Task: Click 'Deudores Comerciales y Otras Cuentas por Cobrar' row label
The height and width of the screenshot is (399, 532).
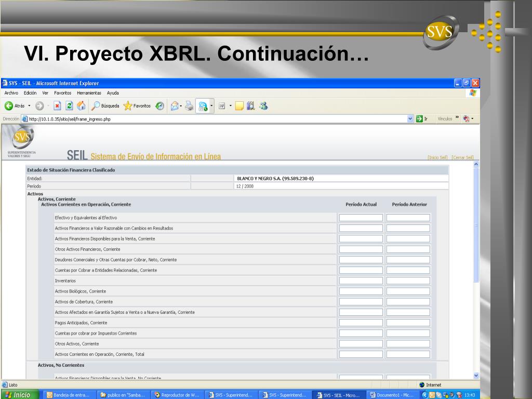Action: pyautogui.click(x=116, y=260)
